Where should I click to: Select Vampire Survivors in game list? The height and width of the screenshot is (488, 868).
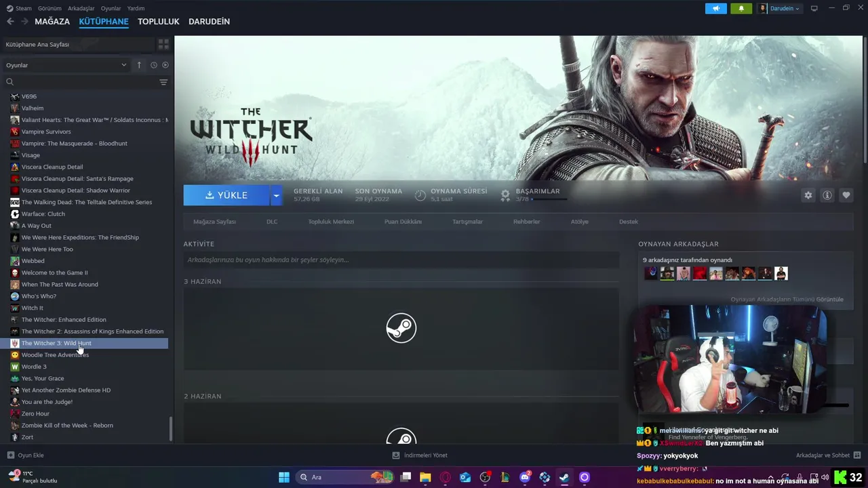pos(46,131)
